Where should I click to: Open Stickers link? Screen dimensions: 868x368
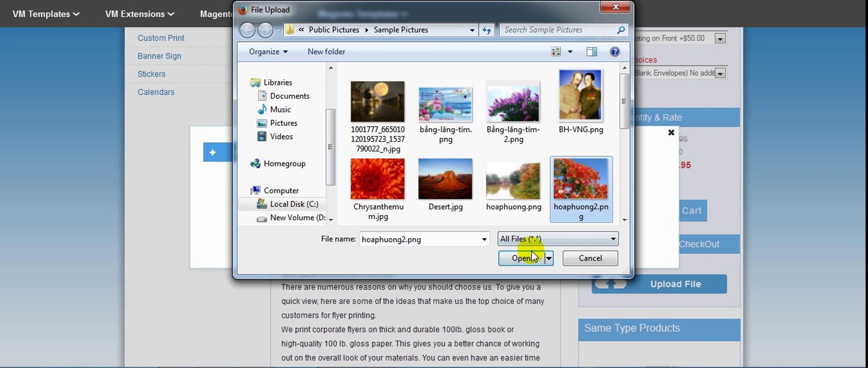pyautogui.click(x=151, y=74)
